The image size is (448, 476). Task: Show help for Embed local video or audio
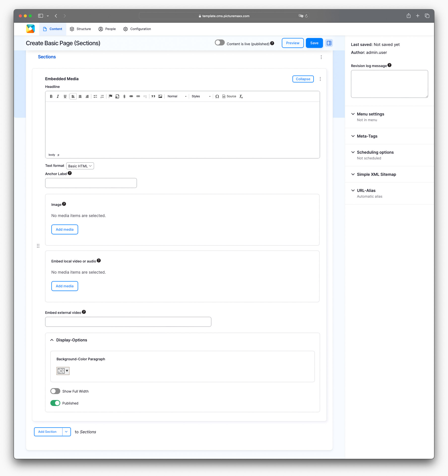pyautogui.click(x=99, y=260)
